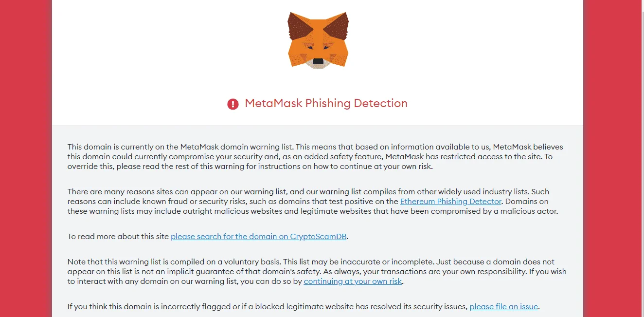Open the Ethereum Phishing Detector link

(450, 201)
